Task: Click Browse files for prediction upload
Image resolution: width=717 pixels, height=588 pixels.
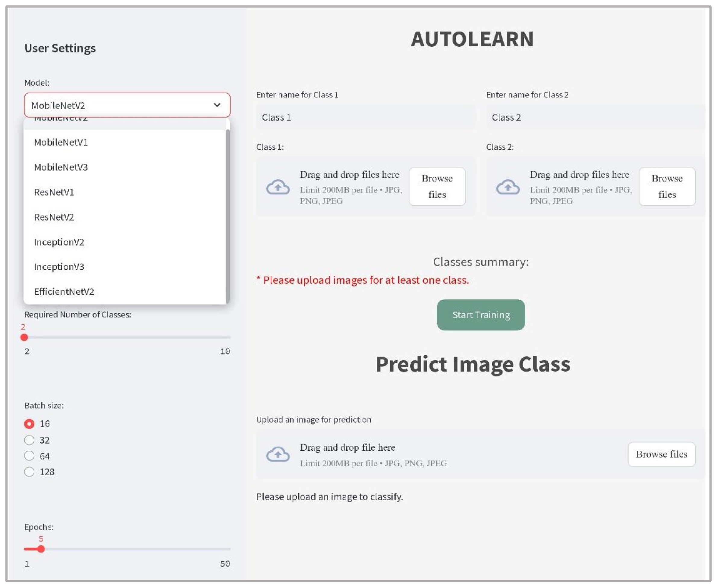Action: click(x=661, y=454)
